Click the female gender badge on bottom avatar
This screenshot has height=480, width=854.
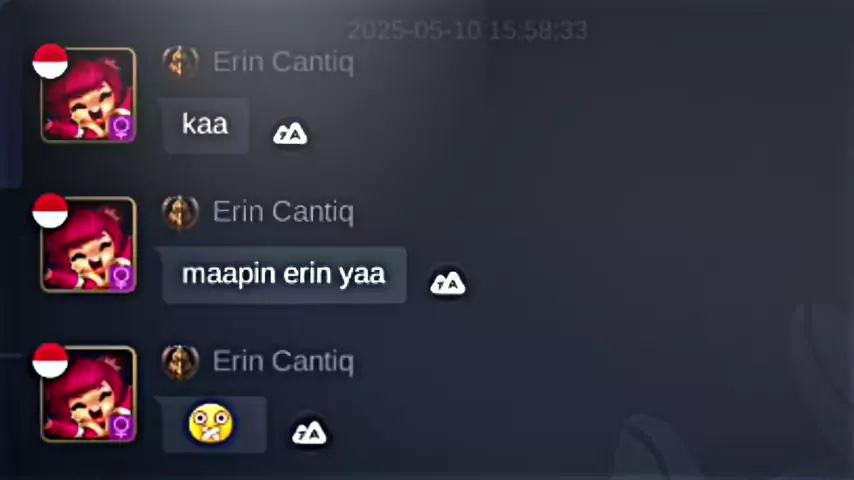pos(122,427)
